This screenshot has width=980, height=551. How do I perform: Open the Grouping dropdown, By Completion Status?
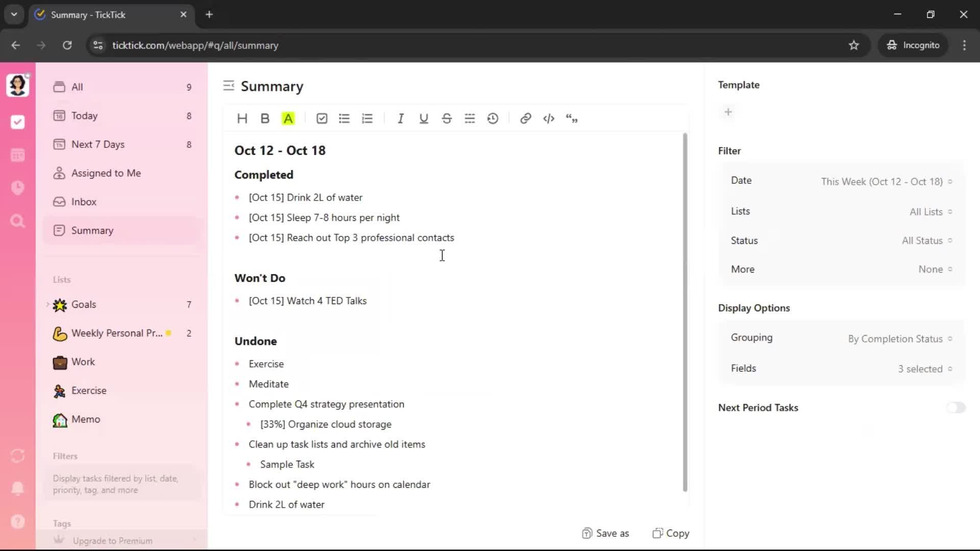899,339
